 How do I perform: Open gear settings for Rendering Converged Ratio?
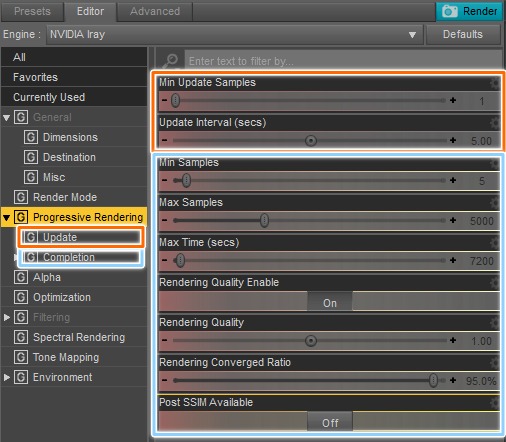[494, 363]
